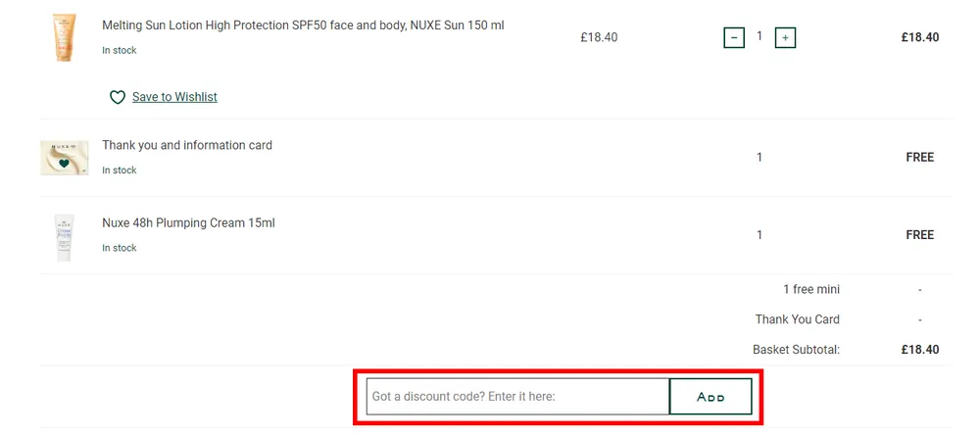Open Melting Sun Lotion product thumbnail
The width and height of the screenshot is (980, 436).
pos(65,38)
